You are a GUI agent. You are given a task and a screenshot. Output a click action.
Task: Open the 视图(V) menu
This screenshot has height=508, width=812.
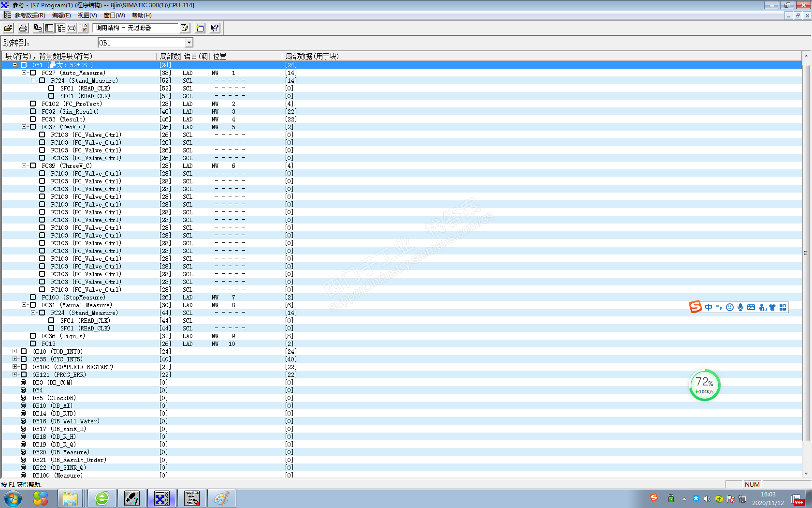[x=87, y=15]
